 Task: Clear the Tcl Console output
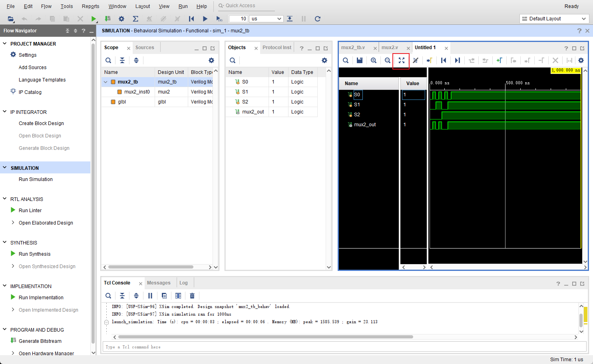click(192, 296)
